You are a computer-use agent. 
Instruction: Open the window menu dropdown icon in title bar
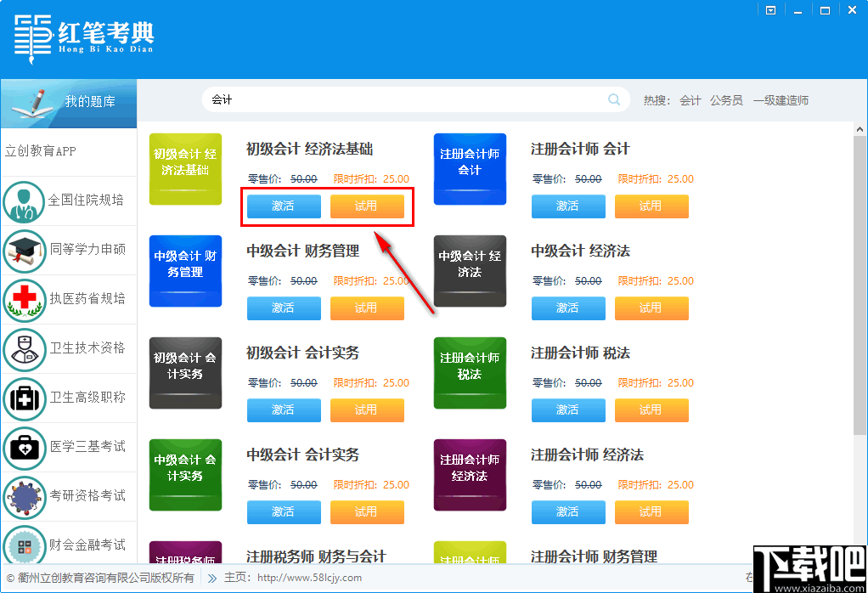[x=770, y=10]
